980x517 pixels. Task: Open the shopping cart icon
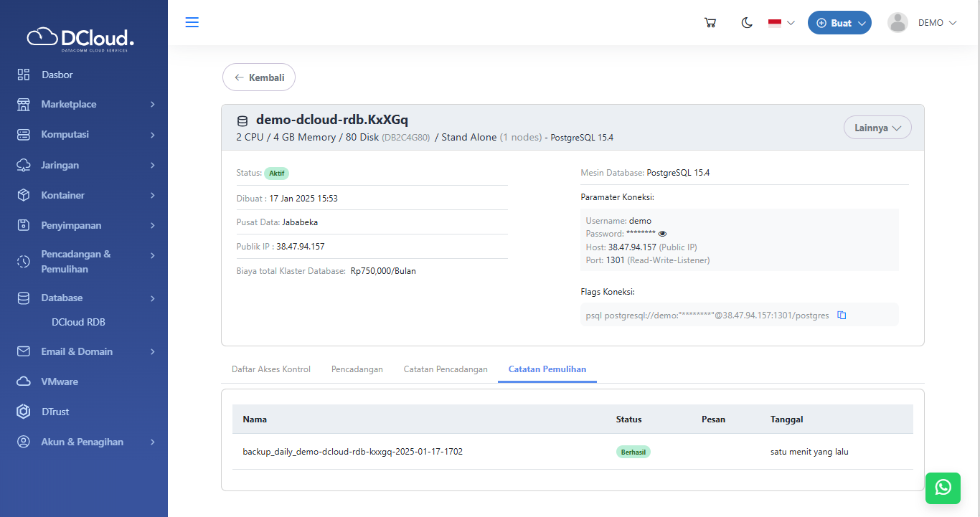[710, 23]
